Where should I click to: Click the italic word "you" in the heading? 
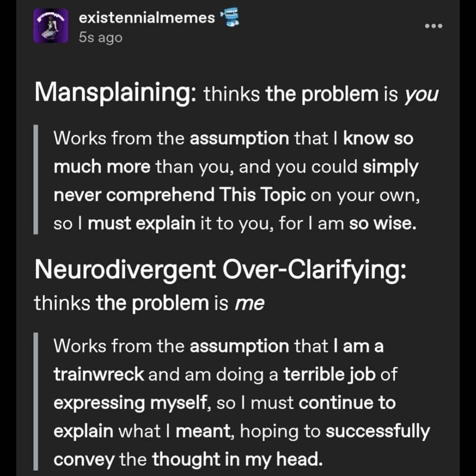point(421,94)
